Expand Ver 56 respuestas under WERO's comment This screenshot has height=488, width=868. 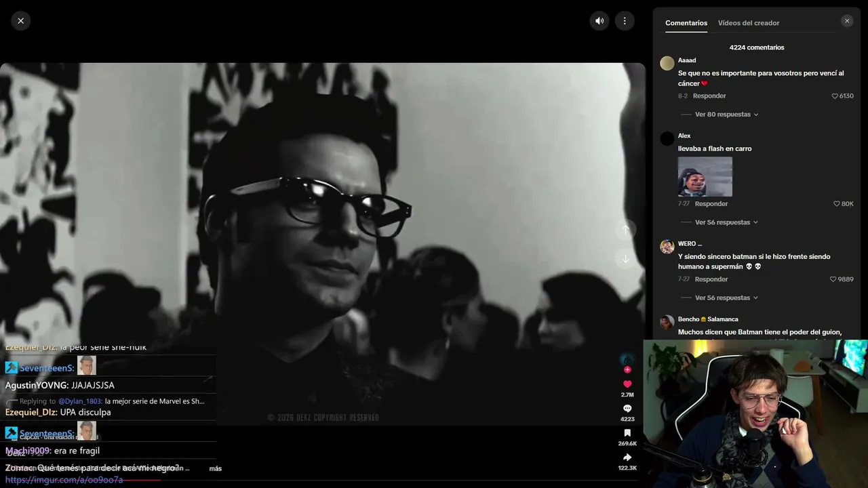(726, 298)
